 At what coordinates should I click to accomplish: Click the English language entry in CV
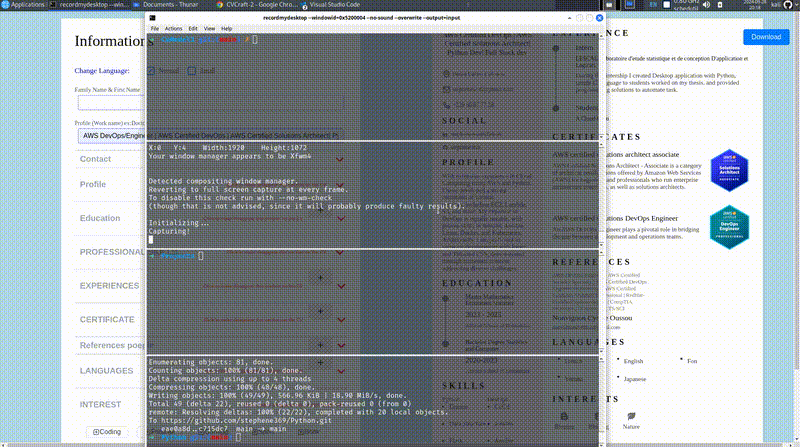(633, 361)
